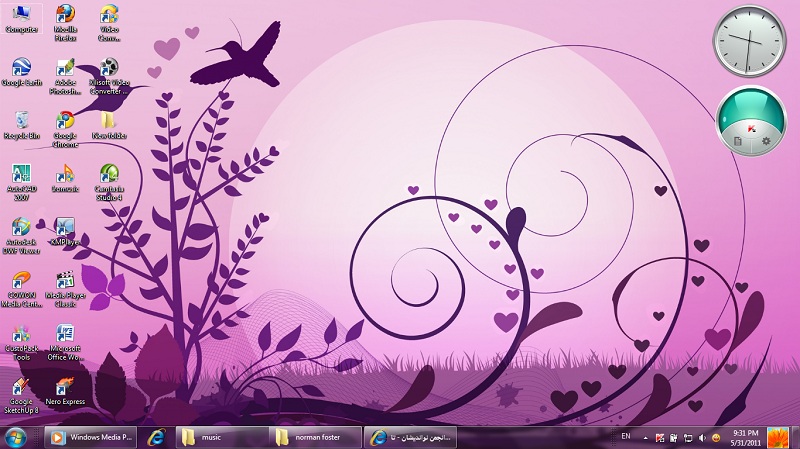
Task: Click the Microsoft Office Word shortcut
Action: [65, 337]
